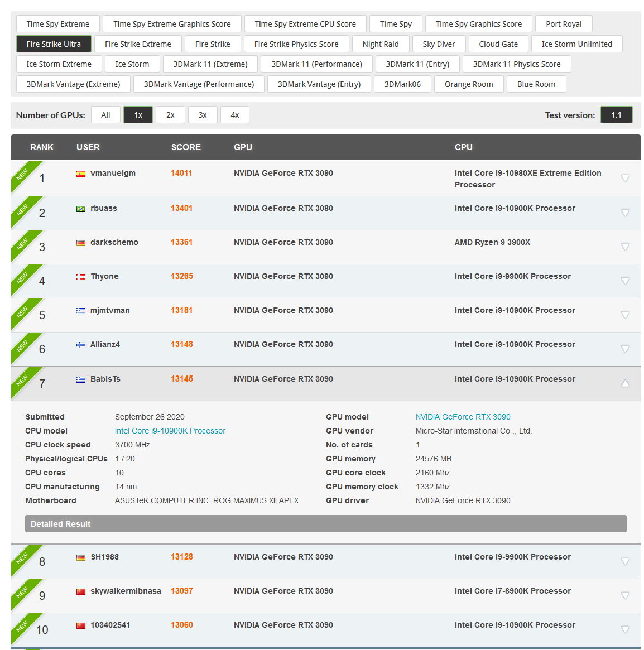Open Time Spy Graphics Score tab
This screenshot has width=644, height=650.
(x=479, y=24)
